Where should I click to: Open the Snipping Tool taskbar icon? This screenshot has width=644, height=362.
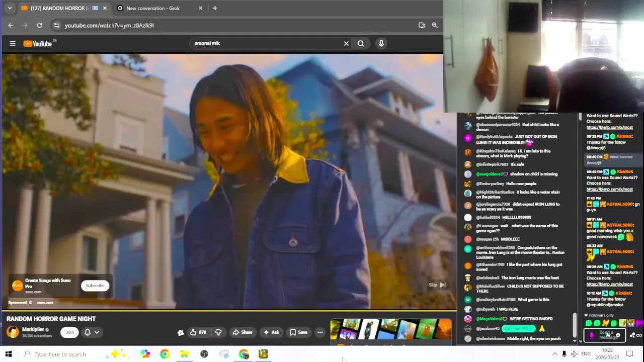pyautogui.click(x=224, y=354)
